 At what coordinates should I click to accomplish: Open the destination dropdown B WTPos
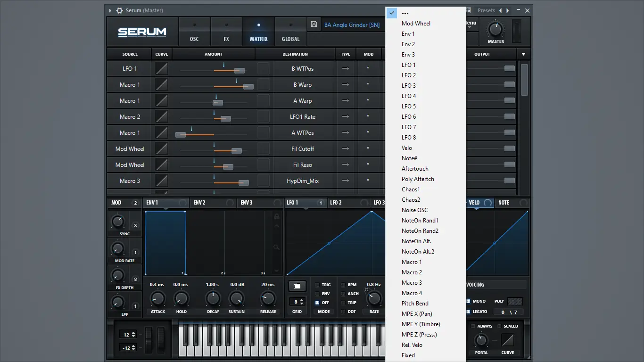coord(303,68)
